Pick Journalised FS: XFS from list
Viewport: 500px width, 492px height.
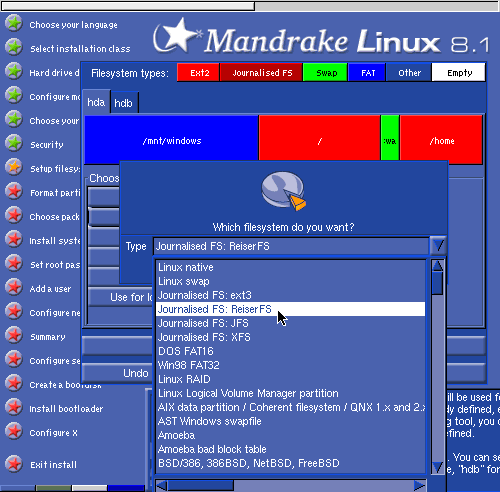290,337
